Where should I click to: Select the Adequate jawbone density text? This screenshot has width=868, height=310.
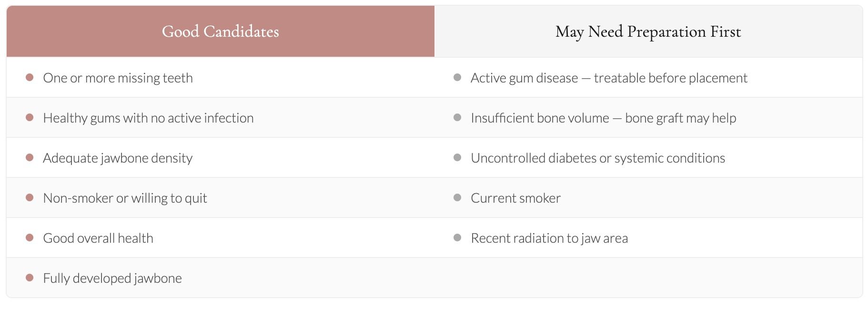(118, 158)
